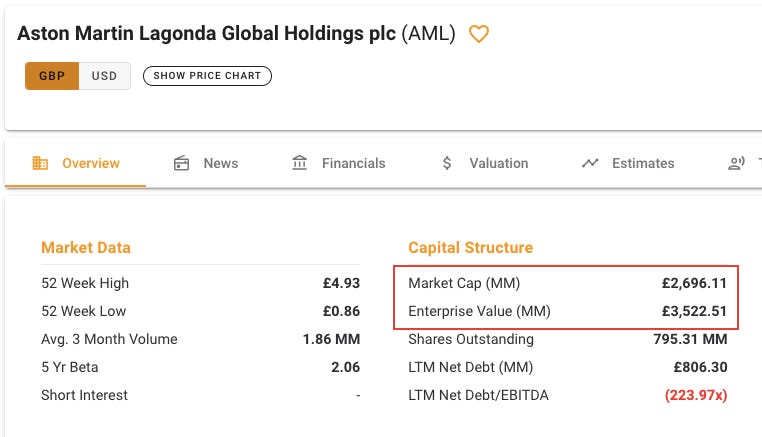Click the red LTM Net Debt/EBITDA value
This screenshot has width=762, height=437.
coord(696,395)
